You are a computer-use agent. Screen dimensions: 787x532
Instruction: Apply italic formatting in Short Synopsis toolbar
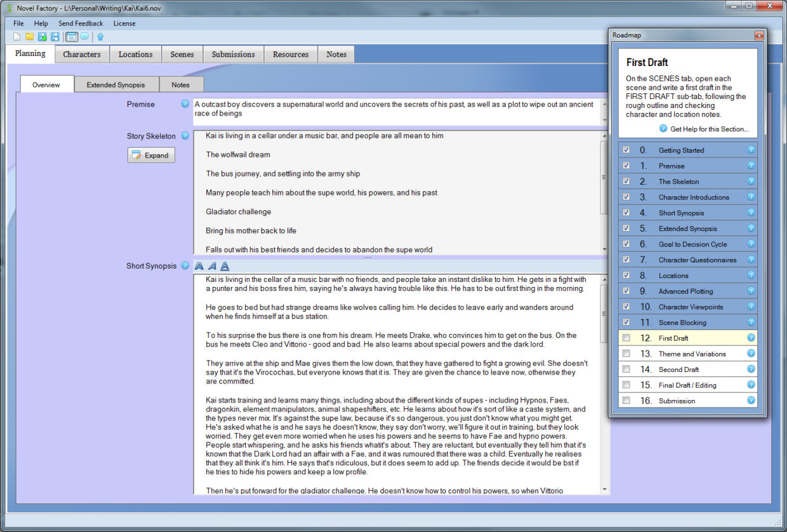coord(212,266)
